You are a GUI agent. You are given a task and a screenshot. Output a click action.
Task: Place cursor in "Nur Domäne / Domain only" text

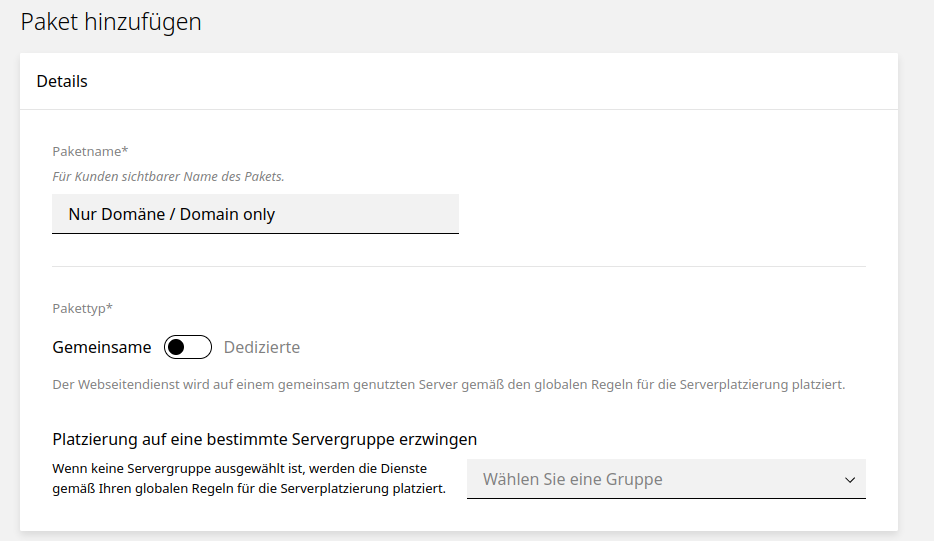[171, 214]
